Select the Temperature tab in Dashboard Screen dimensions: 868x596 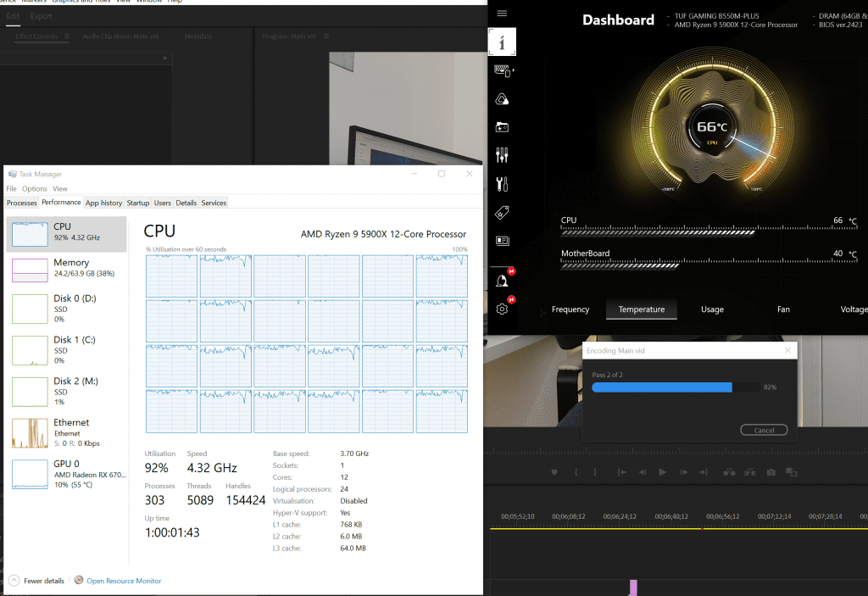pyautogui.click(x=642, y=309)
